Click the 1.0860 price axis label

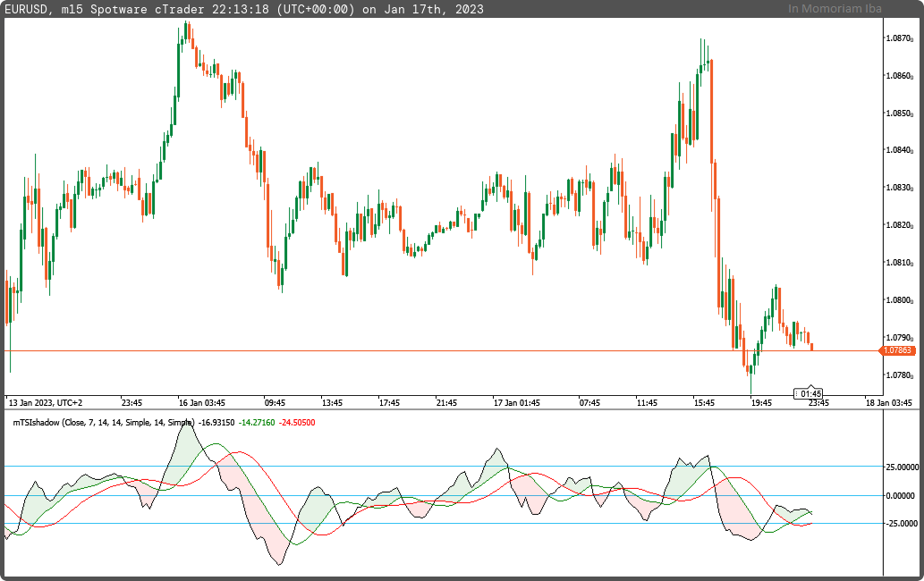point(899,76)
